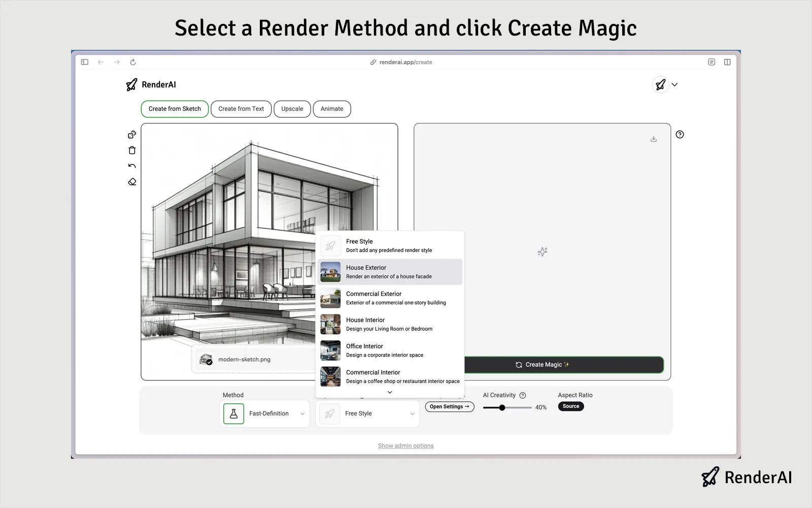
Task: Open the Upscale tab
Action: click(x=292, y=109)
